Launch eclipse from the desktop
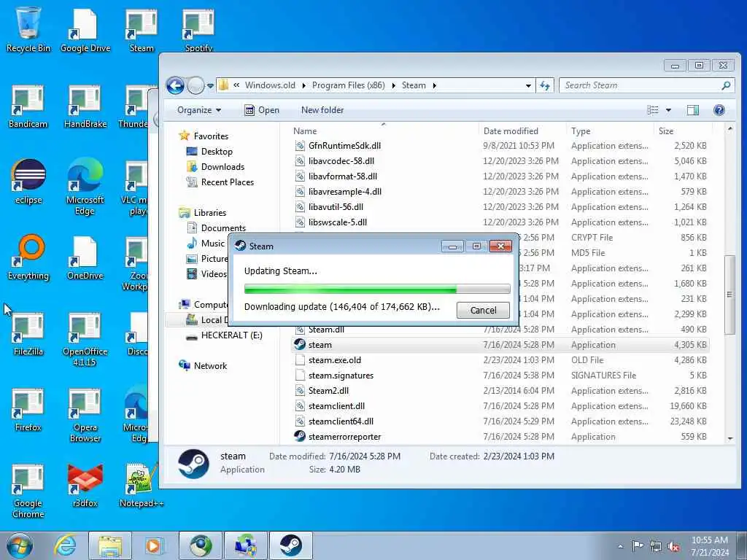The image size is (747, 560). (28, 182)
